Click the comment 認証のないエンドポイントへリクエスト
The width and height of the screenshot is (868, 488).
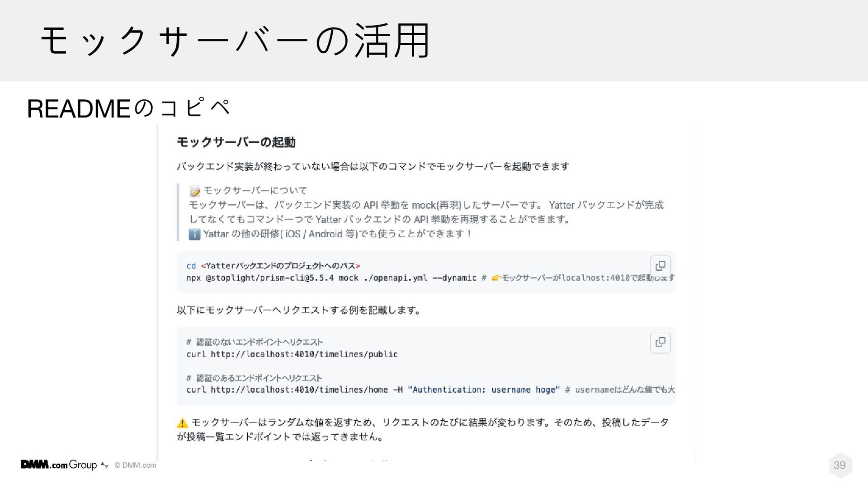255,342
